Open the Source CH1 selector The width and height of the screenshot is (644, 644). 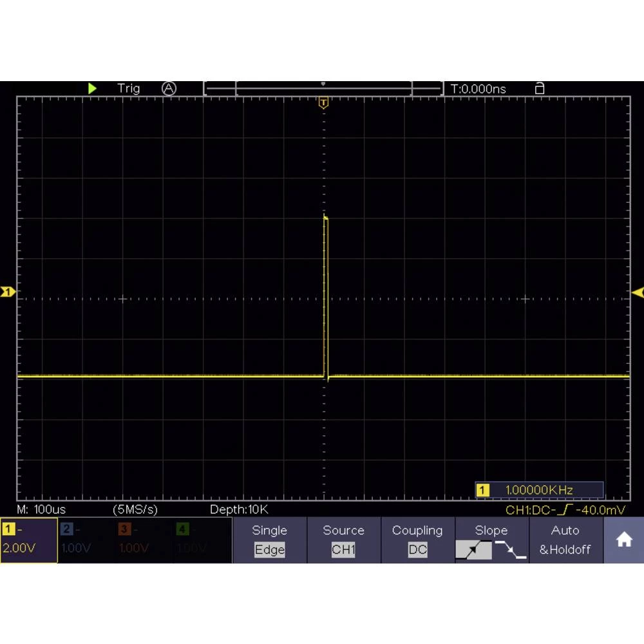pyautogui.click(x=343, y=541)
